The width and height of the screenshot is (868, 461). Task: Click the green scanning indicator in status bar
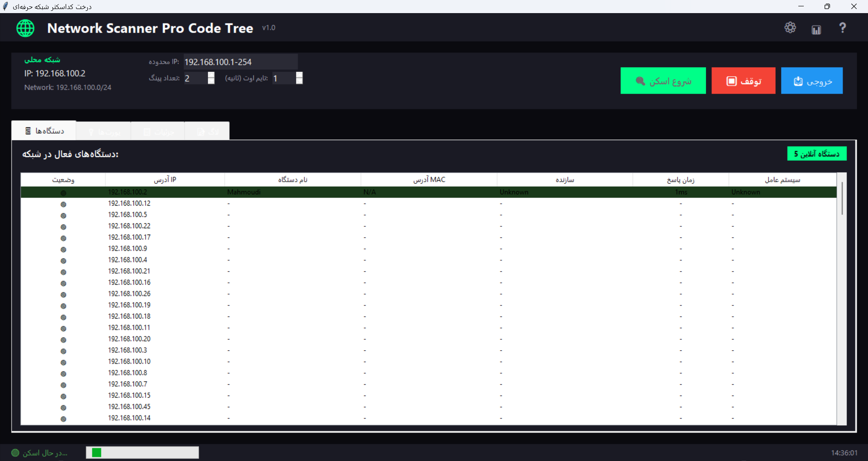[x=15, y=452]
